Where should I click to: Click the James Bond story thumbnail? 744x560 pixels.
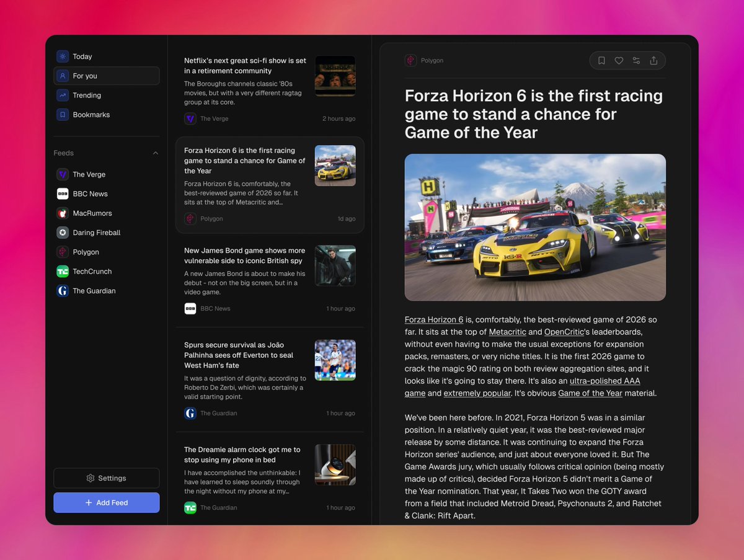[335, 265]
